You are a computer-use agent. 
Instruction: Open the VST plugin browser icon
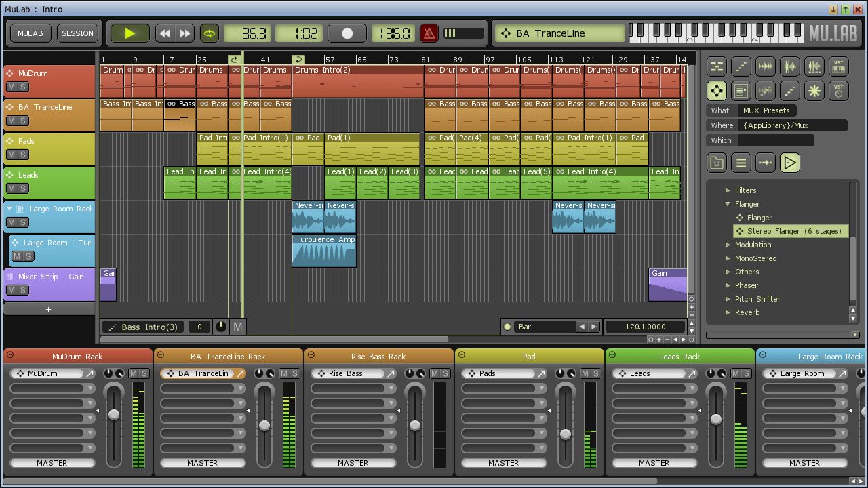coord(838,66)
